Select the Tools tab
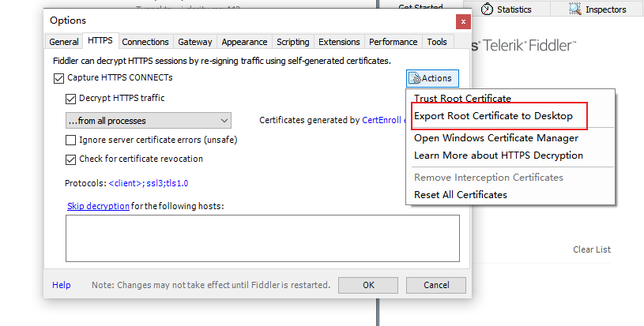The width and height of the screenshot is (644, 326). (x=437, y=42)
